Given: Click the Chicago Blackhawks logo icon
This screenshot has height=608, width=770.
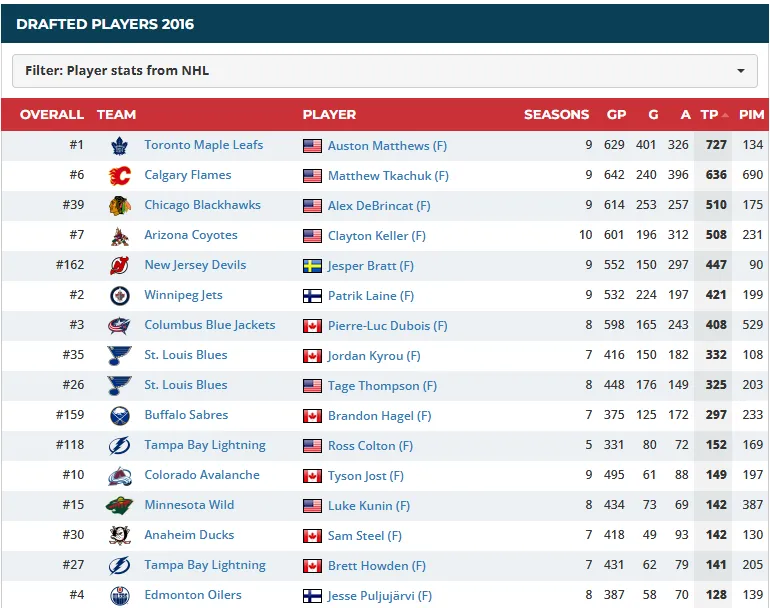Looking at the screenshot, I should pyautogui.click(x=120, y=206).
